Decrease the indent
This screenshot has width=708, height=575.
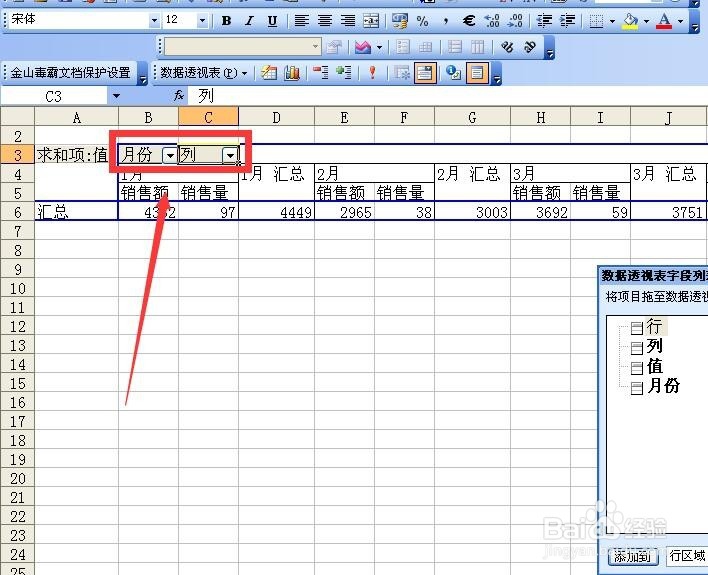[x=544, y=21]
